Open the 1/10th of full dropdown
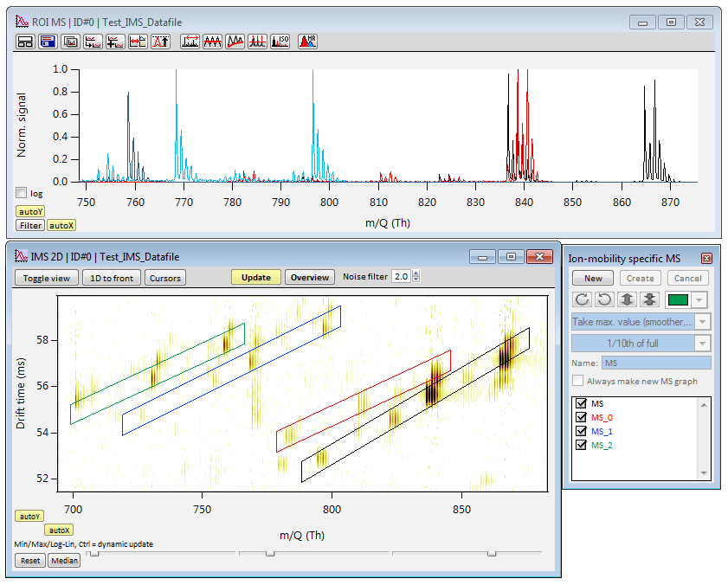The image size is (728, 585). click(703, 344)
